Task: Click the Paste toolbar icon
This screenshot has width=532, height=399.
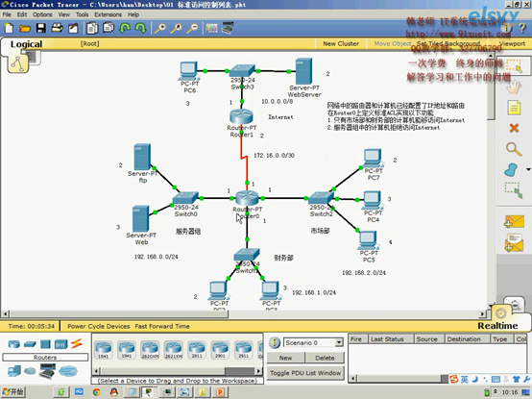Action: (x=109, y=28)
